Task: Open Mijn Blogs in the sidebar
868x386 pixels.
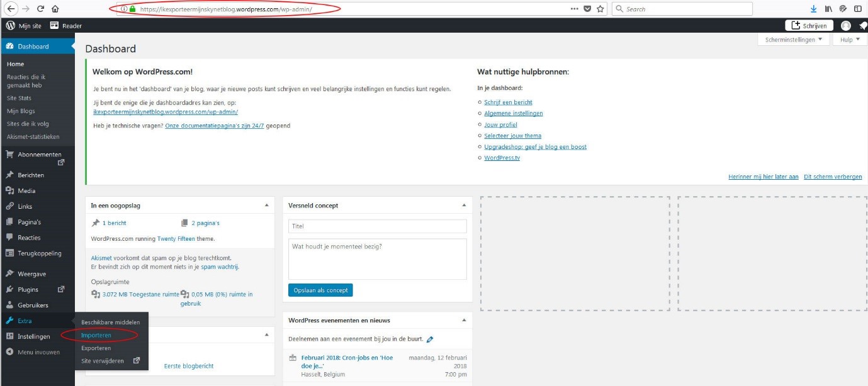Action: click(x=21, y=111)
